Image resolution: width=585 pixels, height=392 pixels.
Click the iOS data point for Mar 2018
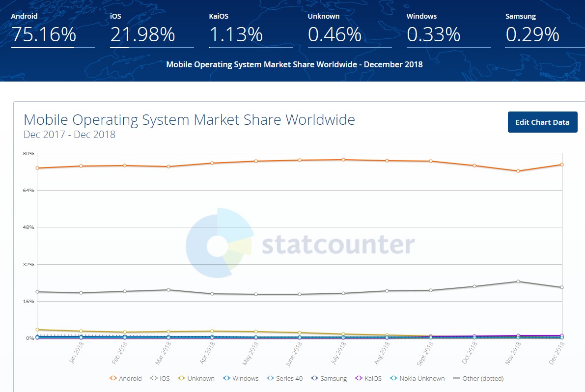[x=168, y=290]
